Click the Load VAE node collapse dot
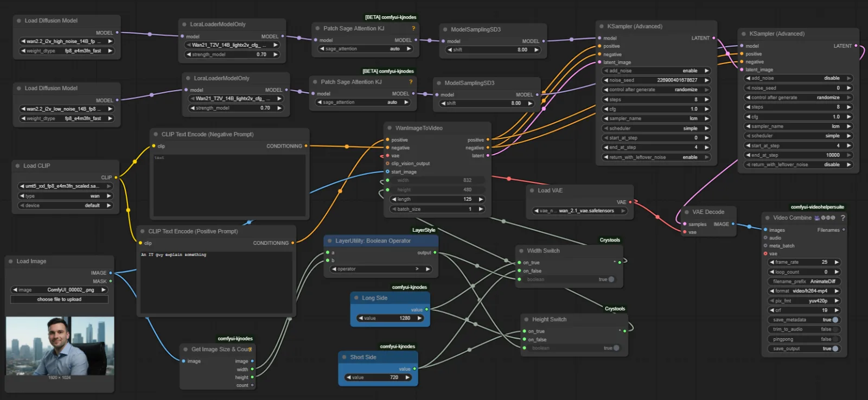 tap(532, 191)
